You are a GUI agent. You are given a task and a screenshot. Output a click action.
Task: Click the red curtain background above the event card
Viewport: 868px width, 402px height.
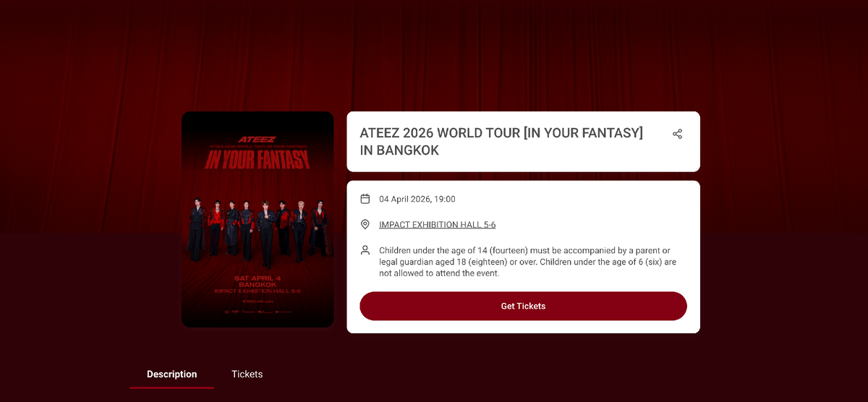(434, 51)
